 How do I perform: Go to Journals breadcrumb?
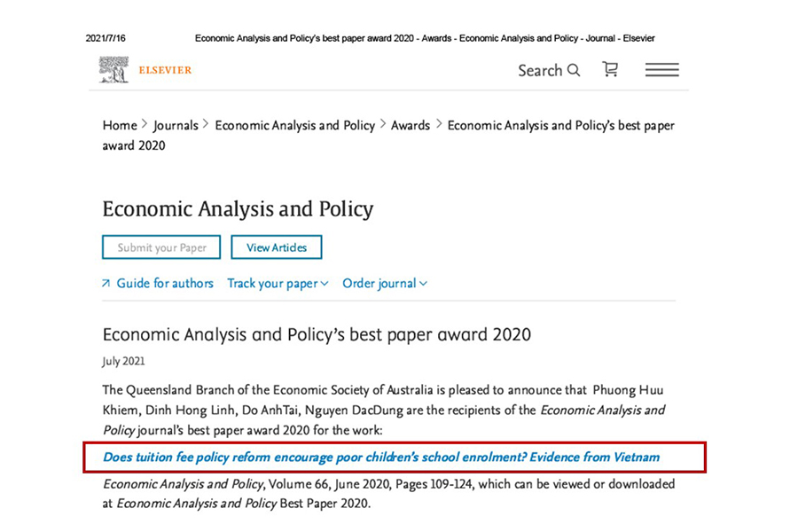coord(176,125)
